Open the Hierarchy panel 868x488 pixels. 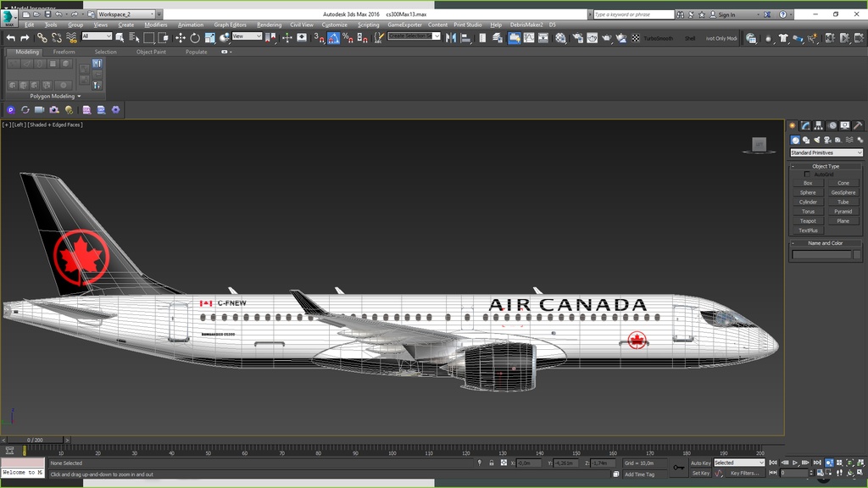(x=818, y=125)
